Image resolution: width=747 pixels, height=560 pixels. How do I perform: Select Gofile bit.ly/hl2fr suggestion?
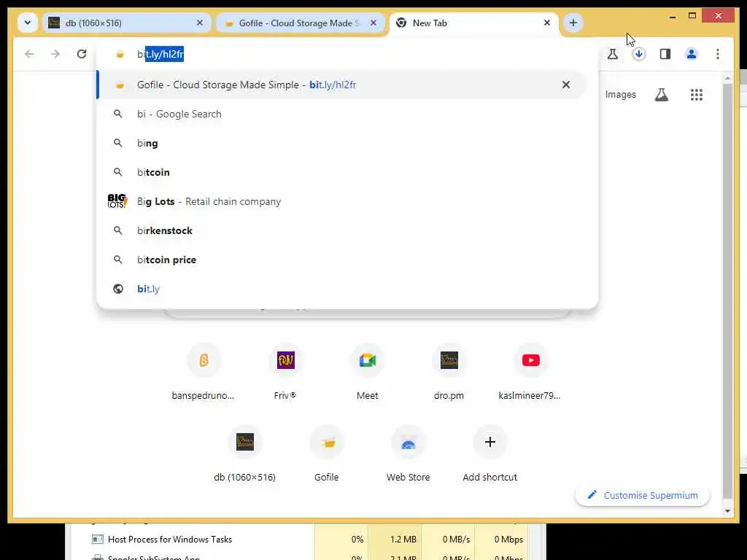click(x=341, y=85)
